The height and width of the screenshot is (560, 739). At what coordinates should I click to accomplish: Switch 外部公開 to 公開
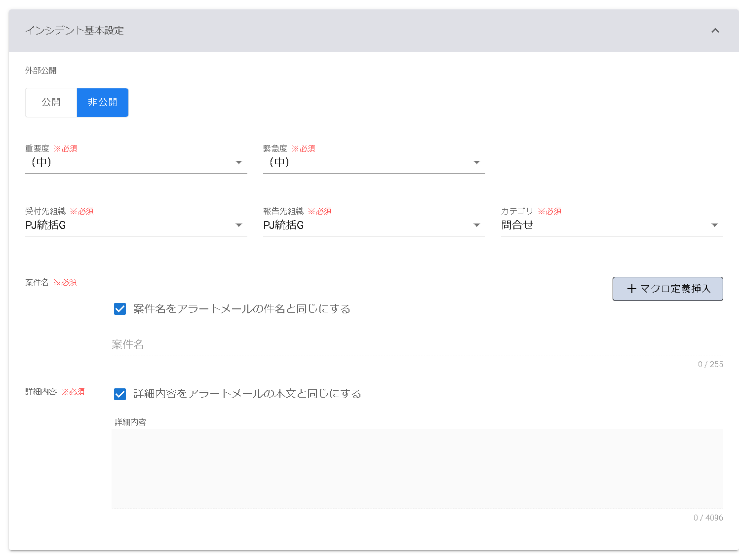[x=51, y=103]
